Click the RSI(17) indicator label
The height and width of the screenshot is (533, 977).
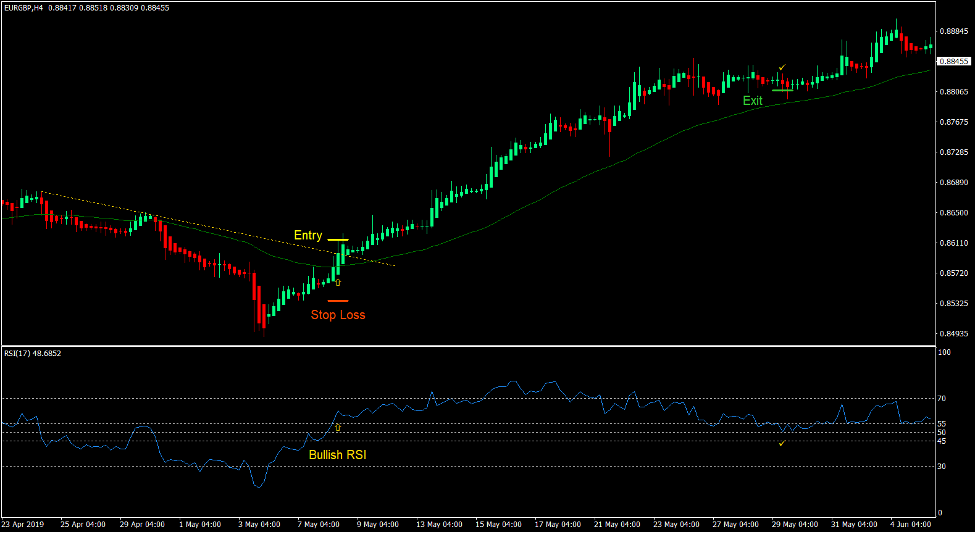click(x=20, y=354)
